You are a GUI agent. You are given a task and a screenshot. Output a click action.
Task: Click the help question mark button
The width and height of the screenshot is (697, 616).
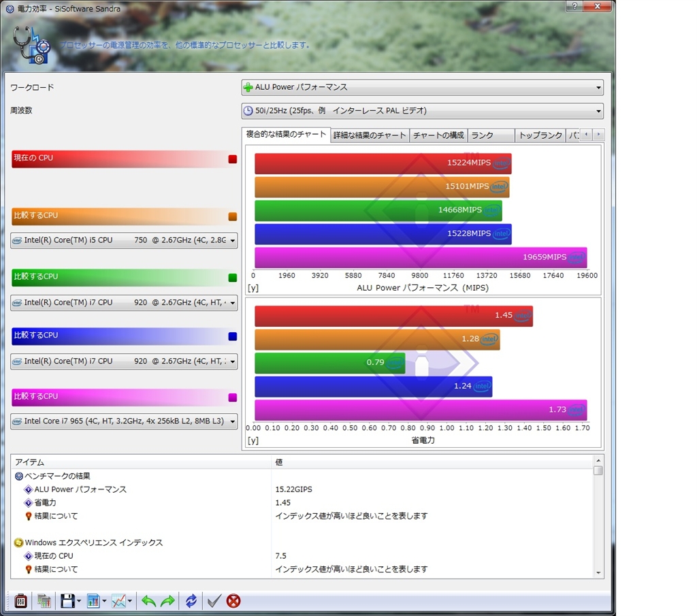click(574, 5)
